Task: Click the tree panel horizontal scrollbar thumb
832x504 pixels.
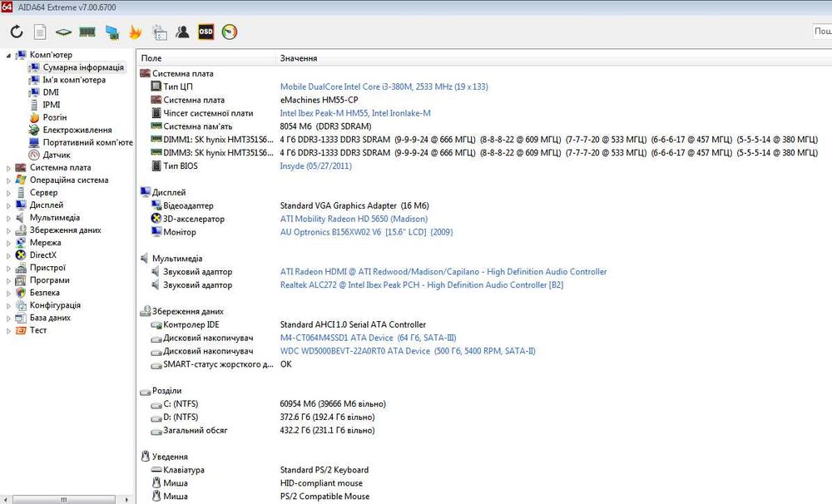Action: pos(64,499)
